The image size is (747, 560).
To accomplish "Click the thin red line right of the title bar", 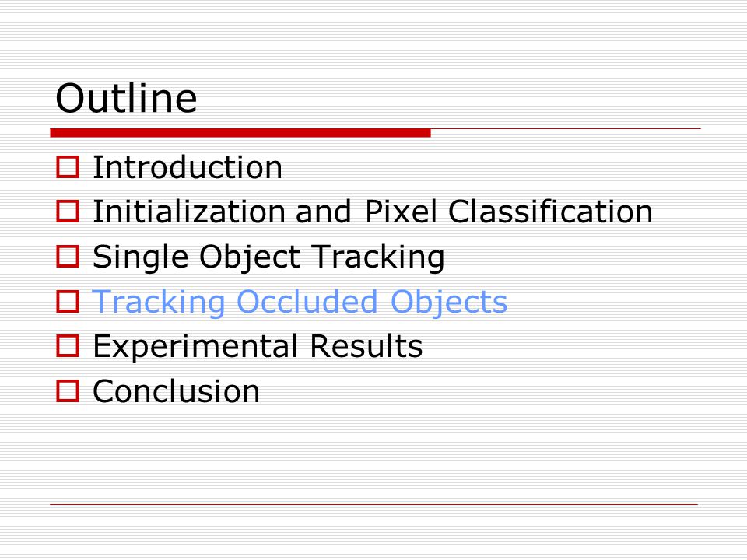I will click(x=566, y=128).
